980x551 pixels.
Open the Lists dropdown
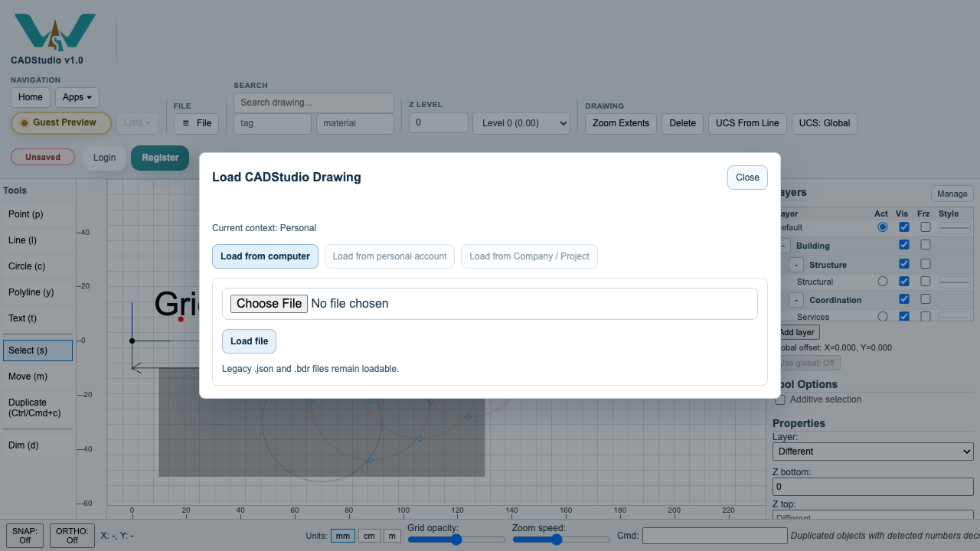point(138,122)
